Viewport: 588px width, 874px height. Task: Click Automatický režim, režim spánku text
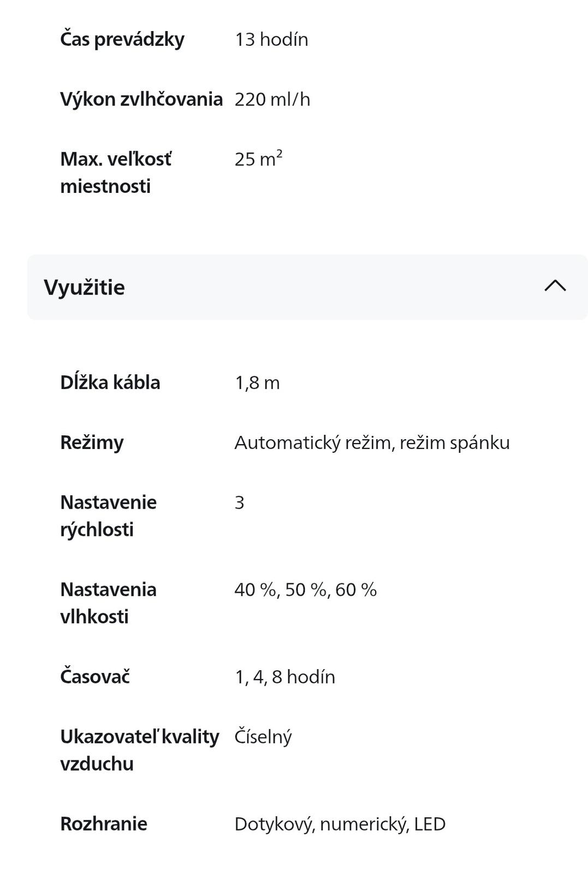point(372,442)
